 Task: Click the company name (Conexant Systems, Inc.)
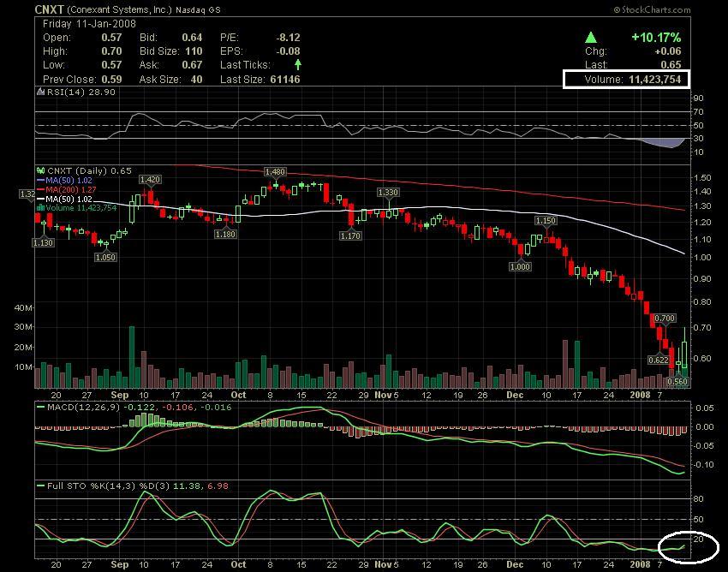click(x=120, y=9)
